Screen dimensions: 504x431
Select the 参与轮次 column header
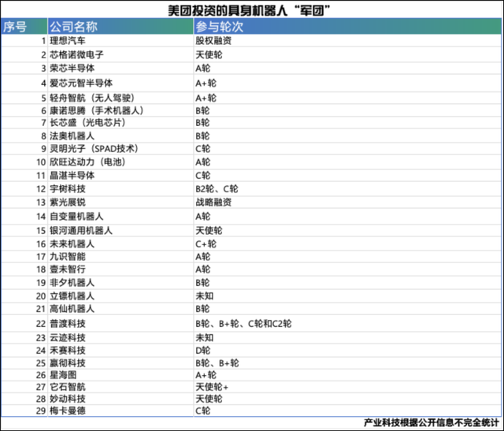pyautogui.click(x=347, y=26)
